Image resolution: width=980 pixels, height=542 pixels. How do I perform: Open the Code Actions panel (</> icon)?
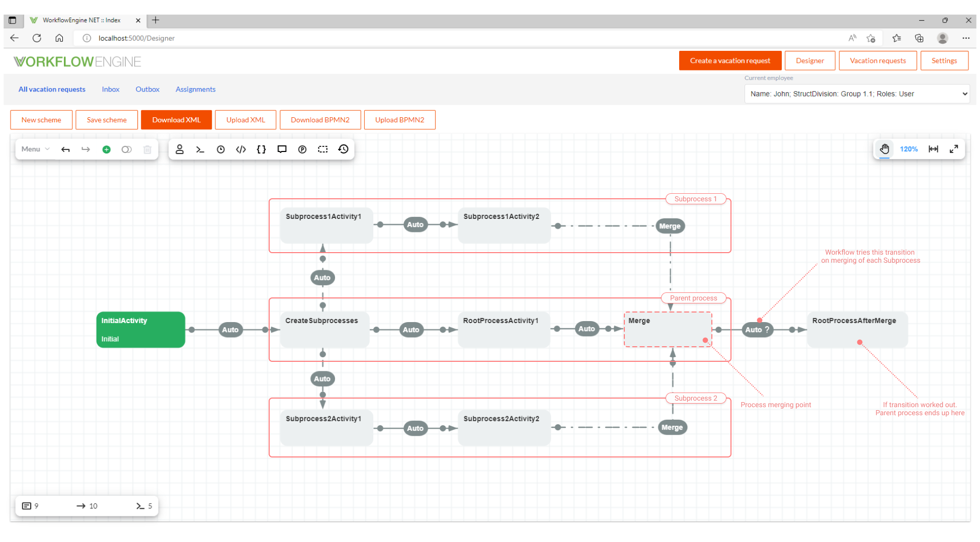(x=241, y=149)
